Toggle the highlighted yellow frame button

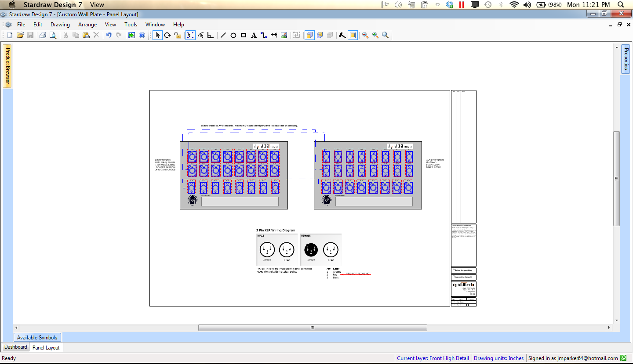[x=353, y=35]
